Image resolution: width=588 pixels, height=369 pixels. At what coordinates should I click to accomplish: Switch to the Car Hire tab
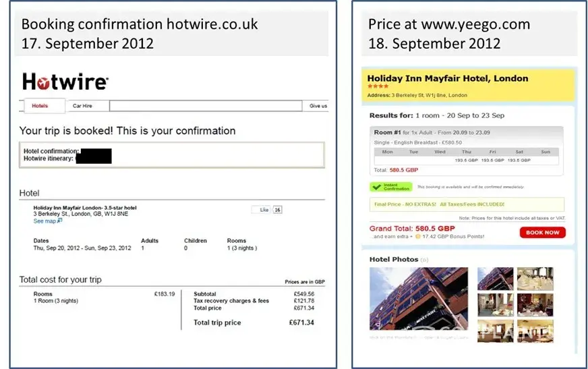82,106
